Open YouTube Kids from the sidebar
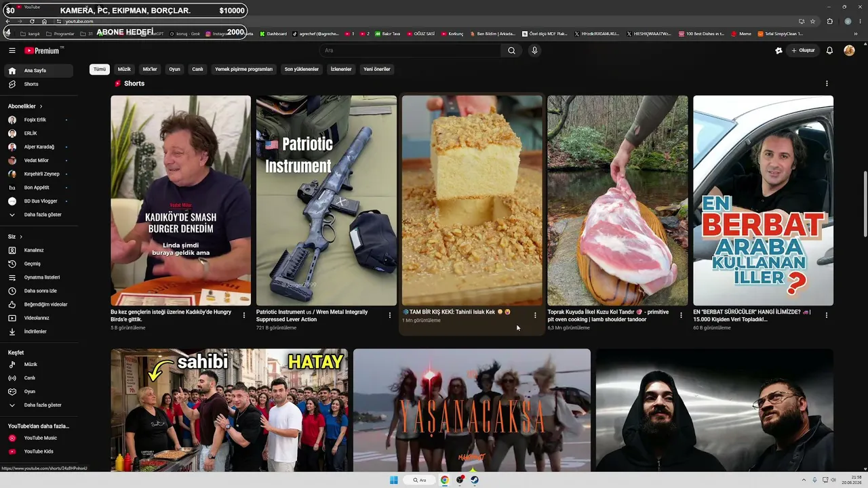Screen dimensions: 868x488 tap(38, 451)
